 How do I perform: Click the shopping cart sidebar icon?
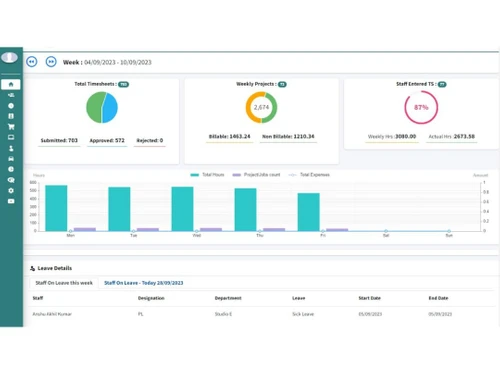(x=11, y=127)
